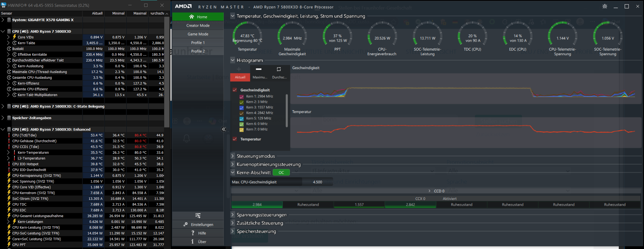Viewport: 644px width, 249px height.
Task: Toggle Kern 6: 0 MHz checkbox
Action: click(x=242, y=124)
